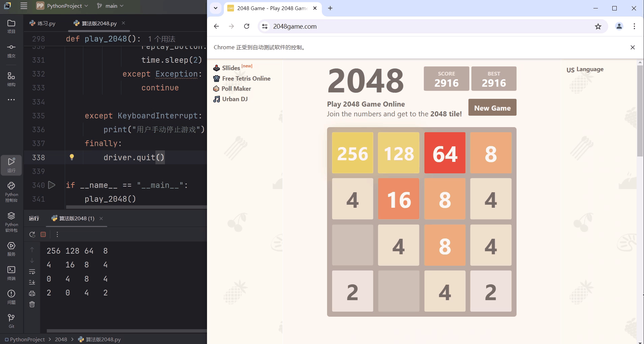Switch to the 练习.py editor tab
This screenshot has width=644, height=344.
43,23
